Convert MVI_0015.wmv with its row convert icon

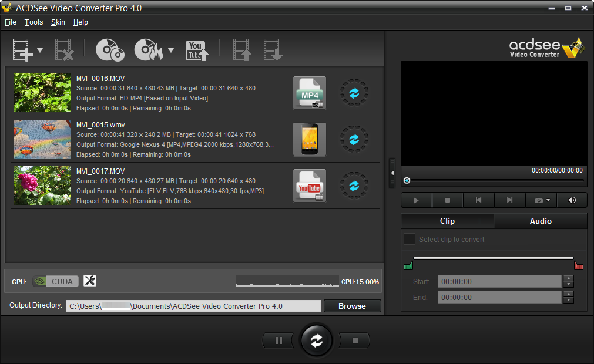coord(354,140)
